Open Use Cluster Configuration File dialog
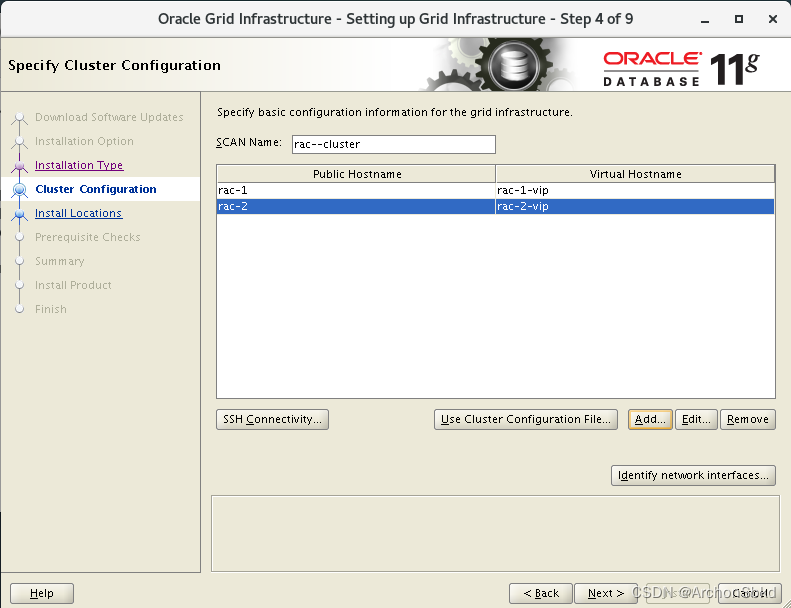Image resolution: width=791 pixels, height=608 pixels. 526,419
